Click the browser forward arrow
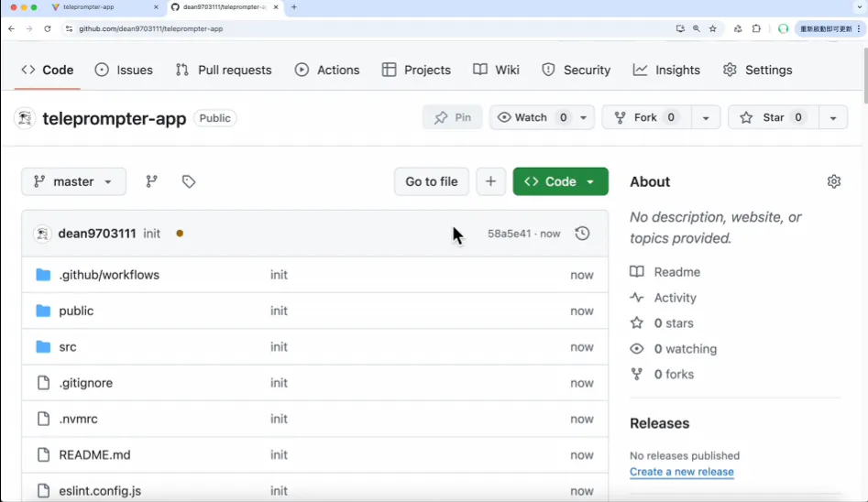The image size is (868, 502). point(29,28)
